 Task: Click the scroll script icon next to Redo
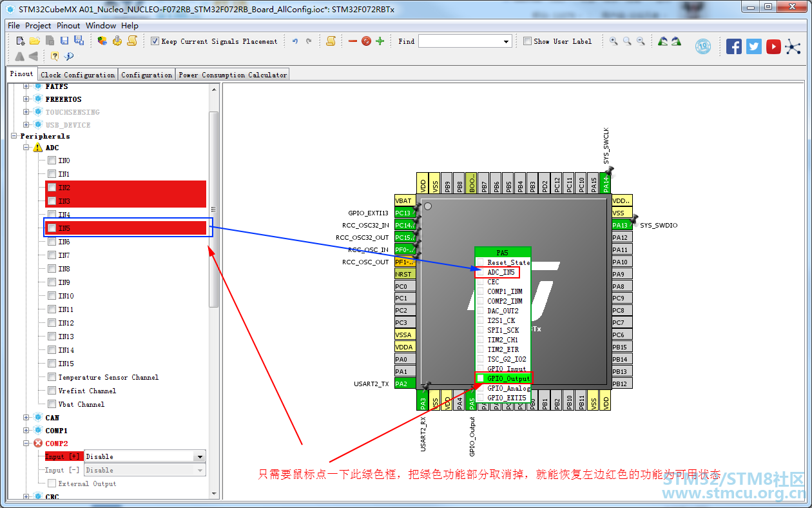[x=331, y=41]
